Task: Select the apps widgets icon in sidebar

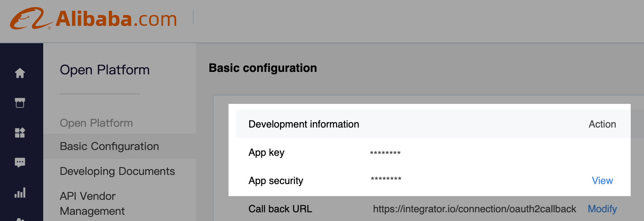Action: tap(20, 133)
